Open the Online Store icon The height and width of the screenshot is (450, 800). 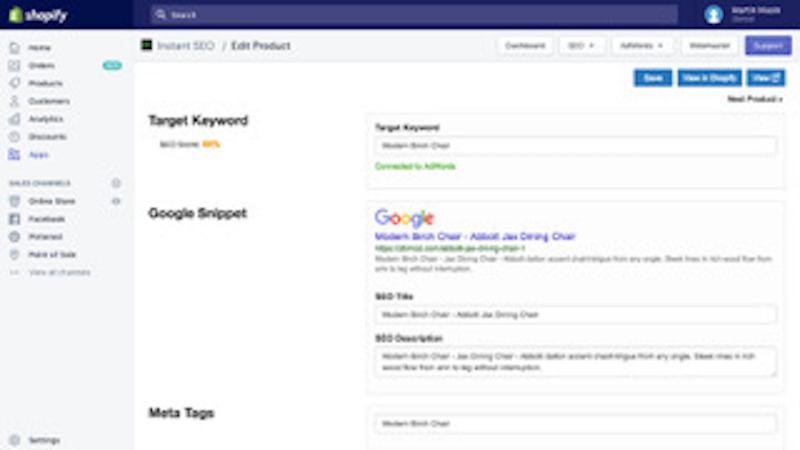[14, 201]
